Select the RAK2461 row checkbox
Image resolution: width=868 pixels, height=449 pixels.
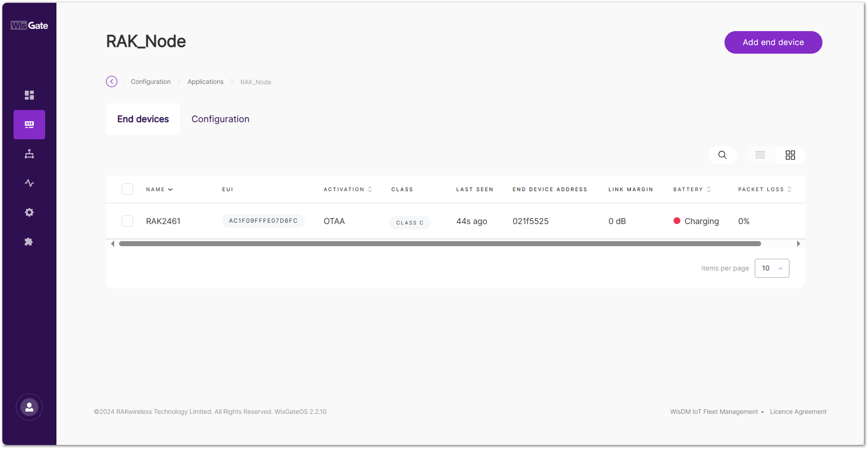coord(127,221)
